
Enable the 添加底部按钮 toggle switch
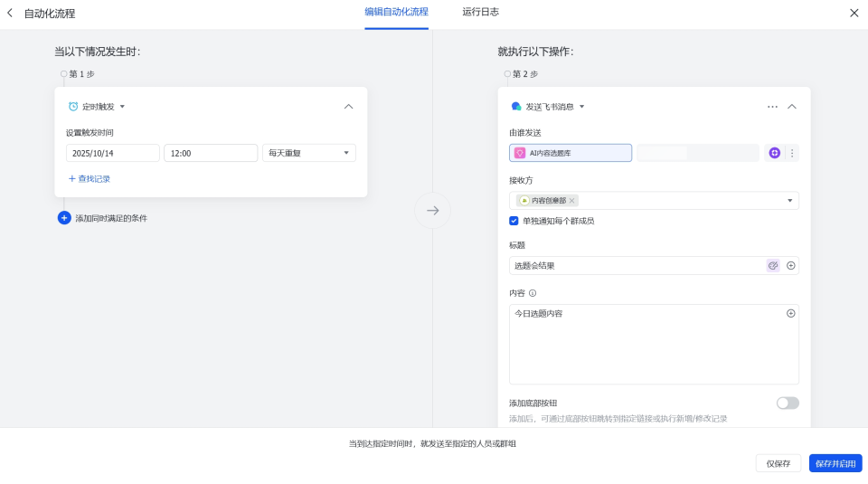tap(788, 403)
